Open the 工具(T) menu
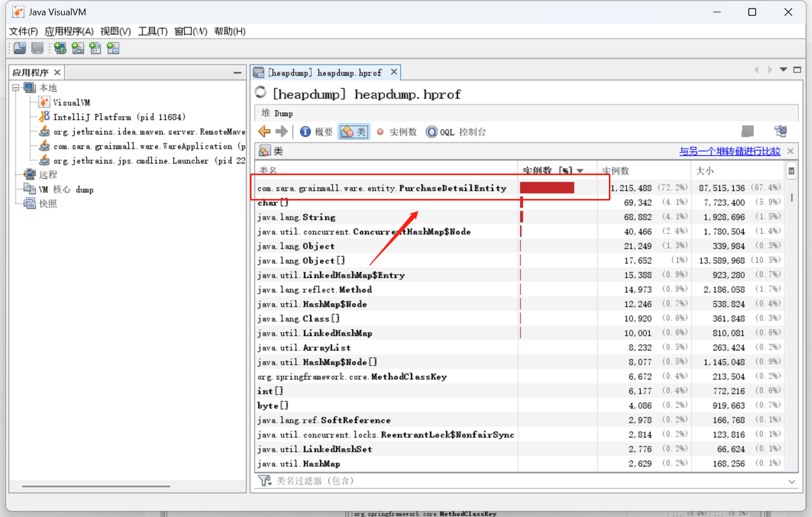 153,31
